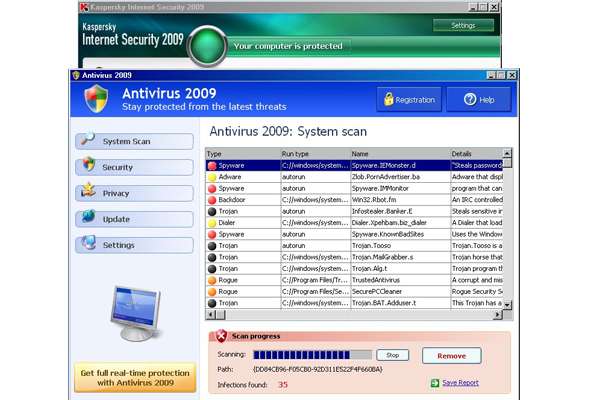The image size is (600, 400).
Task: Click the Scanning progress bar
Action: [312, 355]
